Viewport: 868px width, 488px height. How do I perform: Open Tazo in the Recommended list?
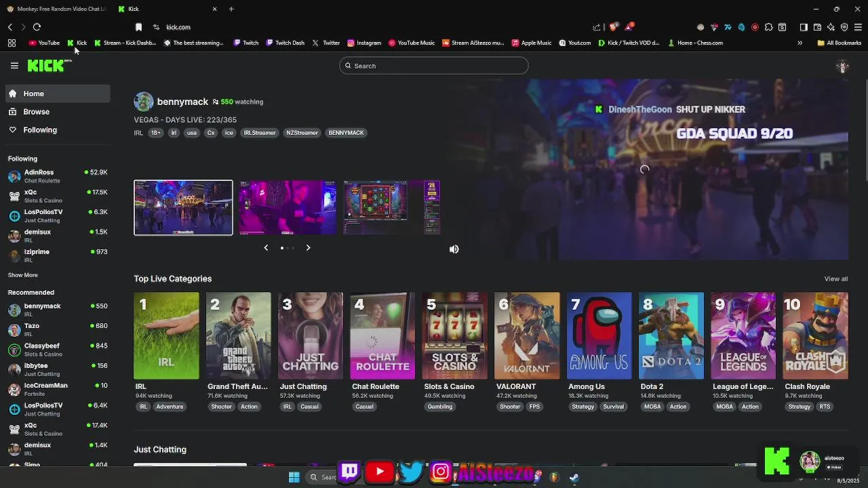pyautogui.click(x=58, y=329)
